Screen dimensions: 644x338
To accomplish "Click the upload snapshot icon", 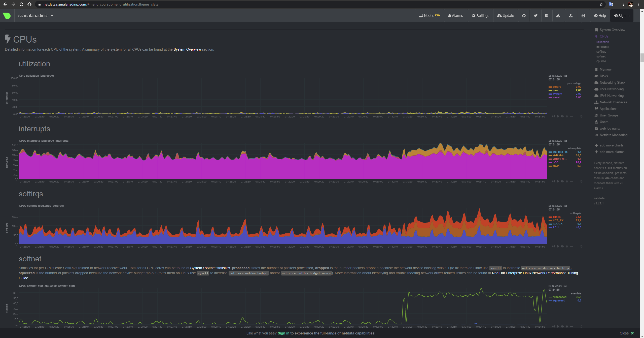I will tap(571, 16).
